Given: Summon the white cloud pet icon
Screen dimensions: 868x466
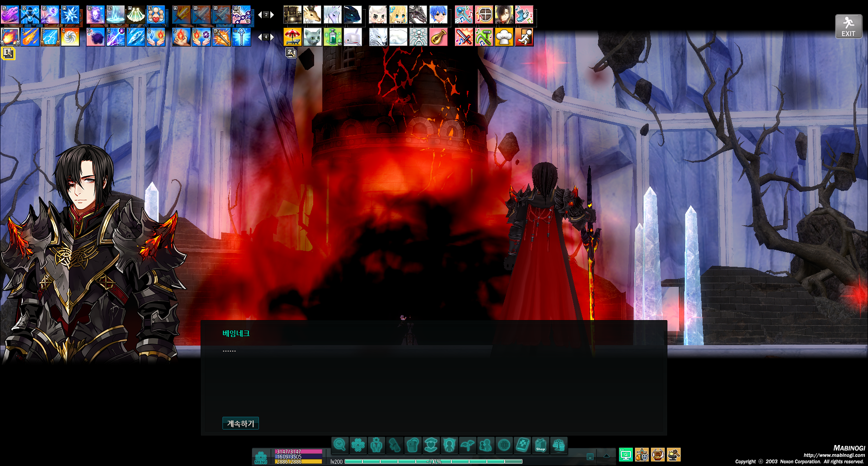Looking at the screenshot, I should (x=398, y=37).
